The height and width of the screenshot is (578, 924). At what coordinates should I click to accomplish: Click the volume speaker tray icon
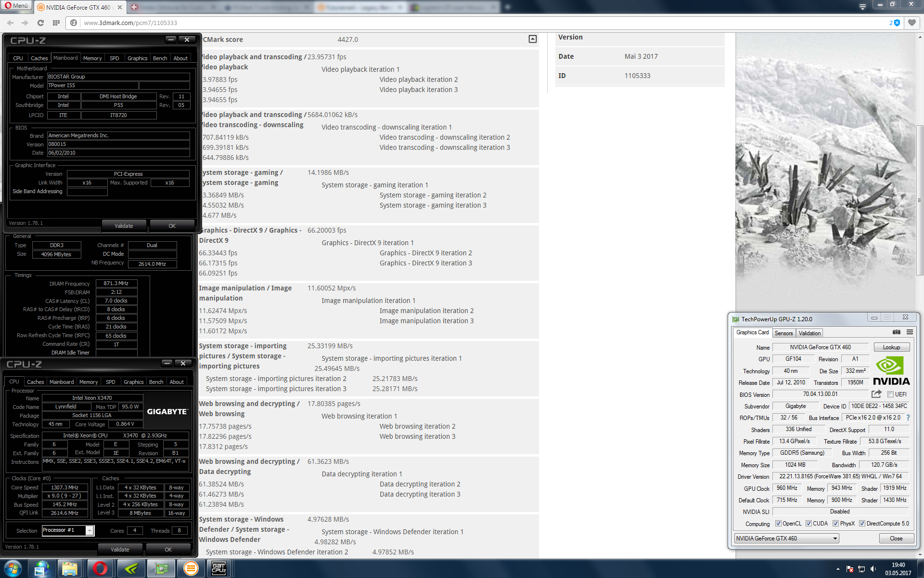[873, 569]
